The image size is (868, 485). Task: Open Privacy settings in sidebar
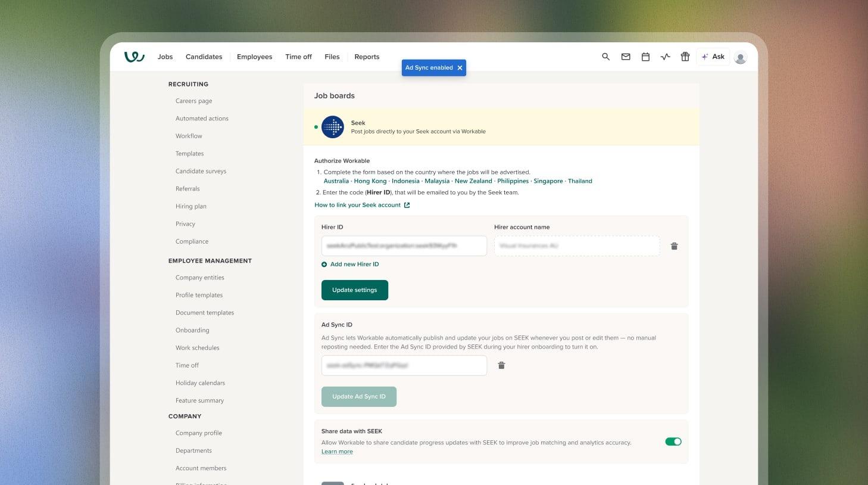[x=185, y=224]
